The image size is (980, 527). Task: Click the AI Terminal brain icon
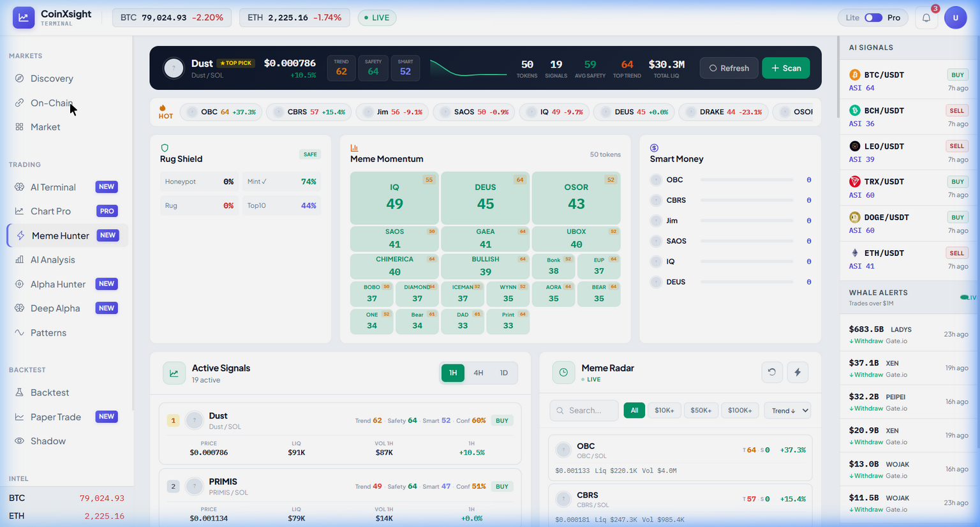click(19, 187)
